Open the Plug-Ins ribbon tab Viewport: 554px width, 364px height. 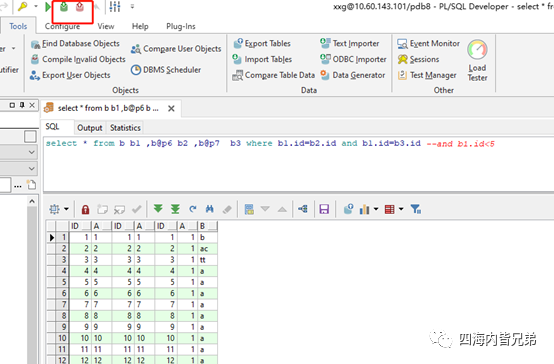point(181,26)
